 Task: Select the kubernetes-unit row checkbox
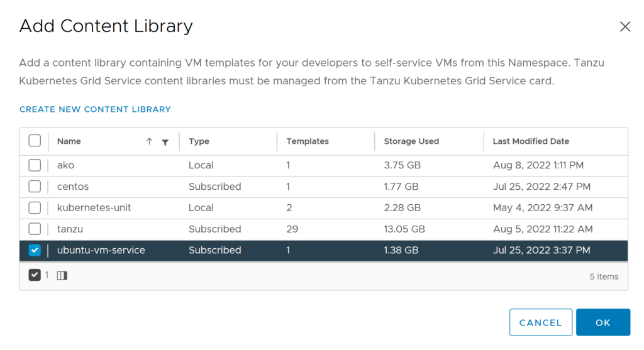point(35,207)
